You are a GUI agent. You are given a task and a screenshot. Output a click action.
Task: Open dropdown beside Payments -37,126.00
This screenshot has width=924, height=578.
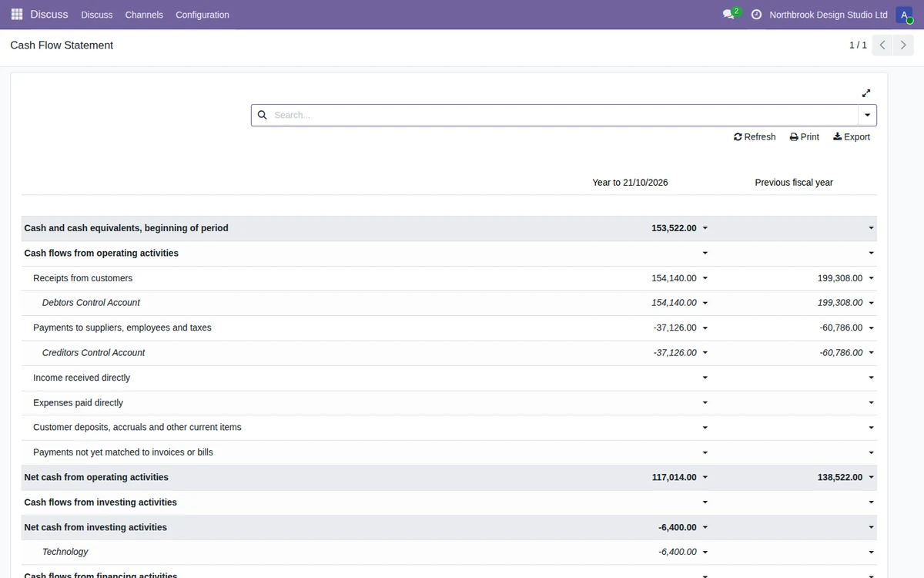pos(705,328)
